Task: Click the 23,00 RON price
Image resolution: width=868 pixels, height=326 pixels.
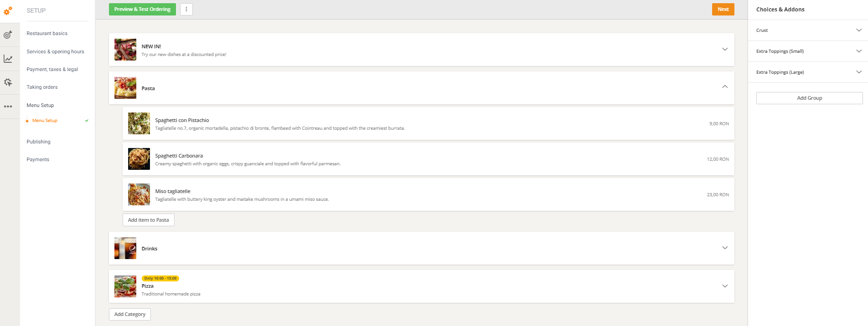Action: (718, 195)
